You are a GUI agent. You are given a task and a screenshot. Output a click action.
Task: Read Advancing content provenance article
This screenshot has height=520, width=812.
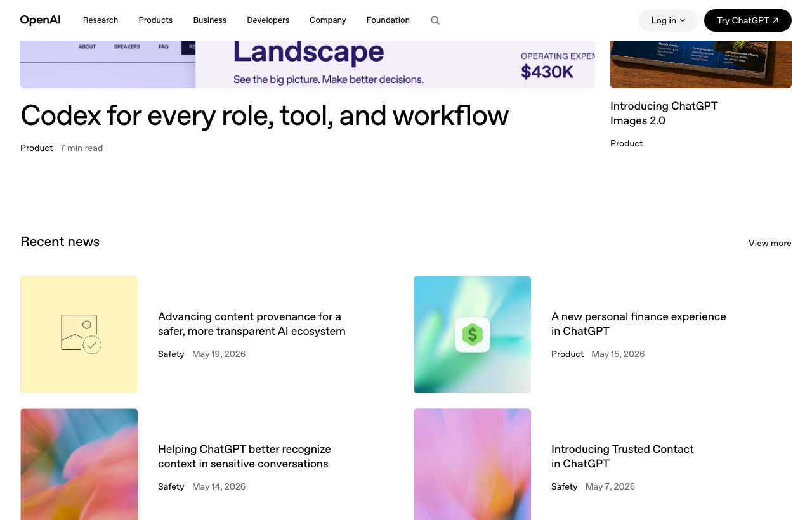252,324
